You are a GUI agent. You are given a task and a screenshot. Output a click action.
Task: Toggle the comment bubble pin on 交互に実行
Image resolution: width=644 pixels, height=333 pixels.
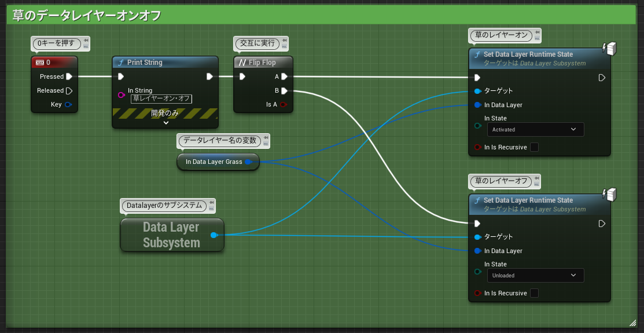[x=284, y=41]
